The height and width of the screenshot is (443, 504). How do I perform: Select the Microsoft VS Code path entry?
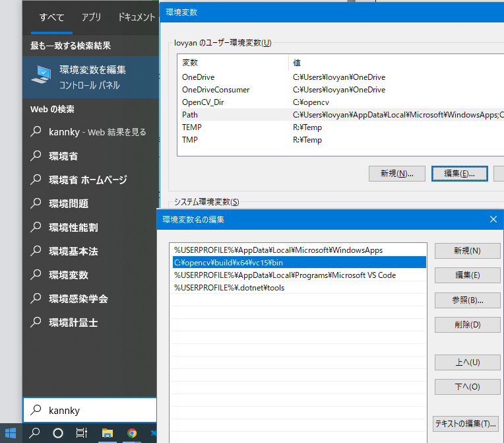point(299,275)
